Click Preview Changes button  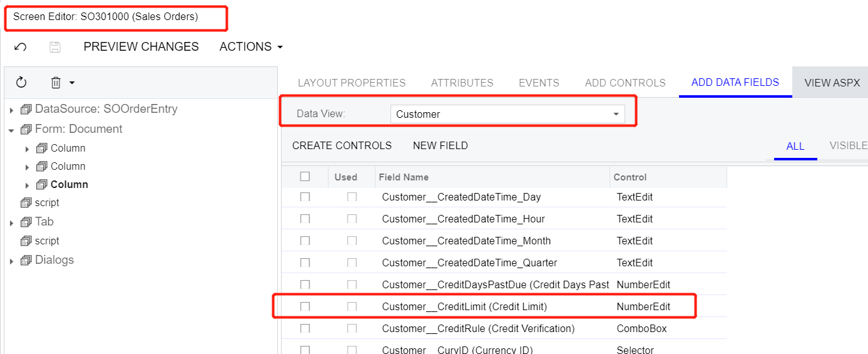(141, 47)
